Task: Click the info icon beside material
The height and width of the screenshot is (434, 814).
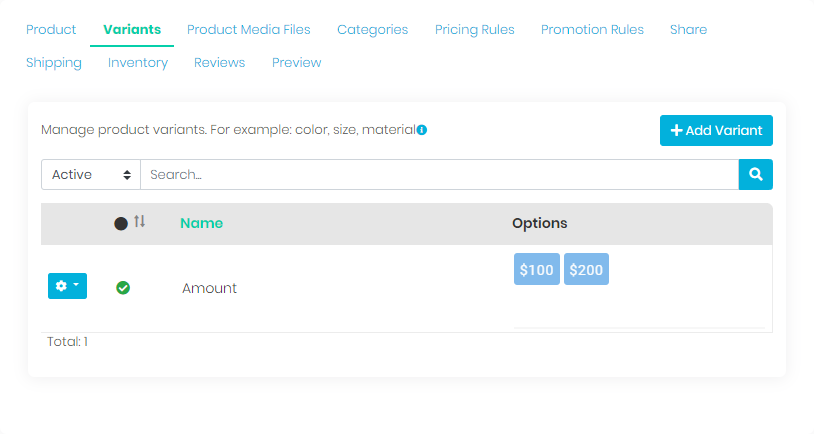Action: coord(422,130)
